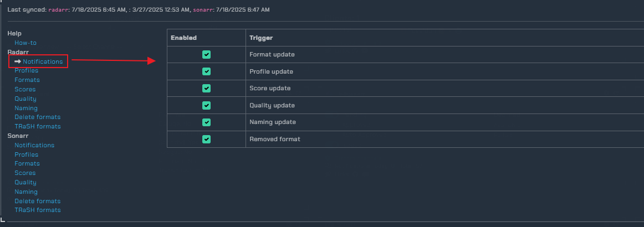Toggle the Quality update checkbox
The height and width of the screenshot is (227, 644).
207,106
